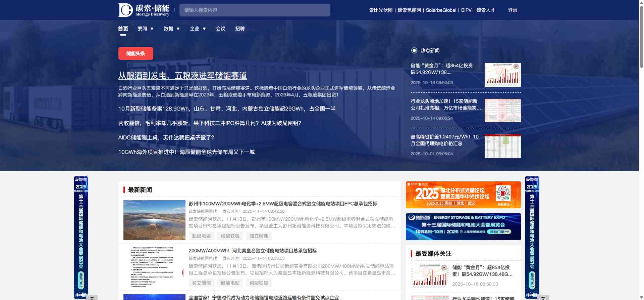This screenshot has height=300, width=644.
Task: Click the page vertical scrollbar
Action: pos(641,34)
